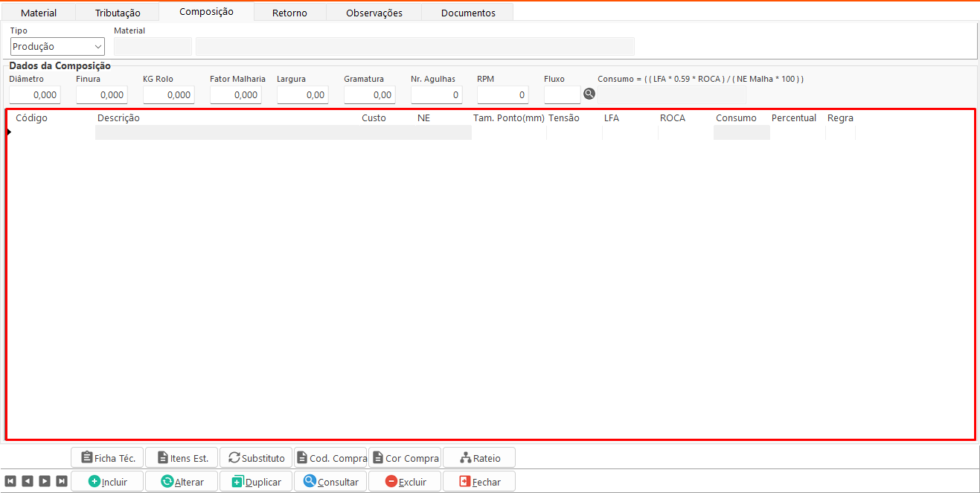This screenshot has width=980, height=493.
Task: Open the Observações tab
Action: point(374,13)
